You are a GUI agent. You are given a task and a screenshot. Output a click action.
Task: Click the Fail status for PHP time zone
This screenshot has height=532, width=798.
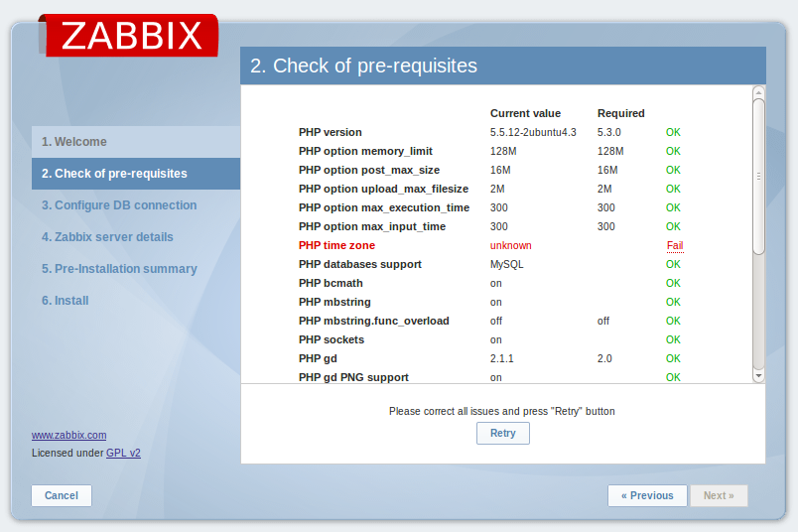(674, 245)
